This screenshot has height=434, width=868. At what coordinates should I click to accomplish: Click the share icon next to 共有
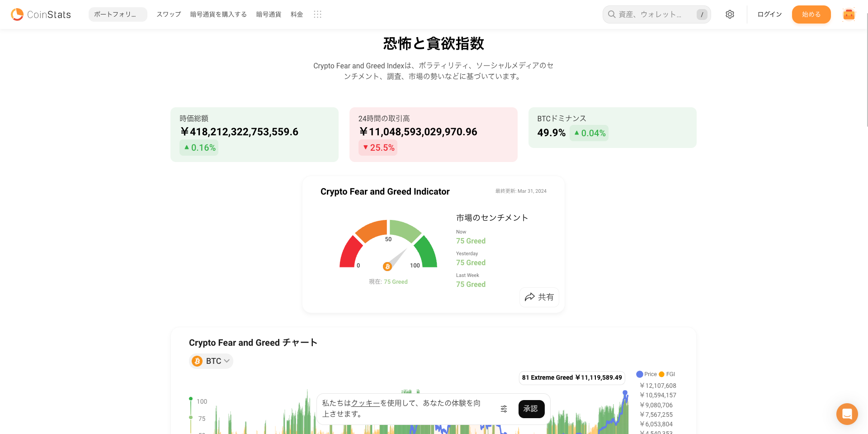[x=530, y=297]
